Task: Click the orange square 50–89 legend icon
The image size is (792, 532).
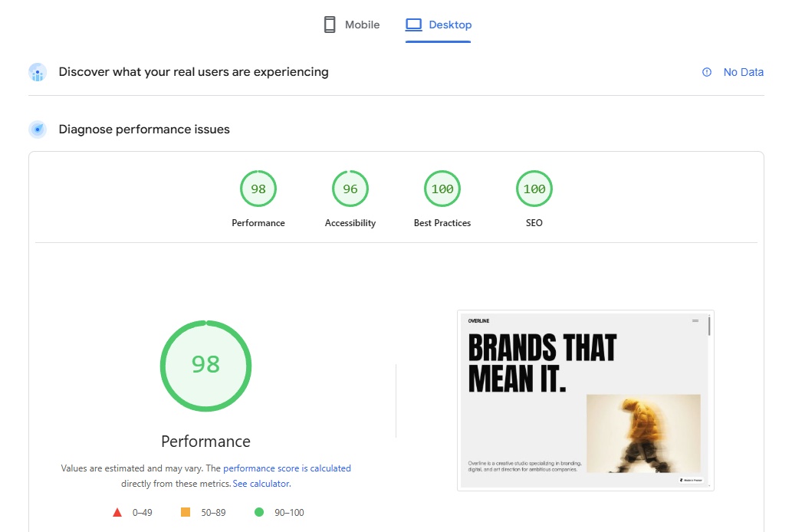Action: [x=186, y=512]
